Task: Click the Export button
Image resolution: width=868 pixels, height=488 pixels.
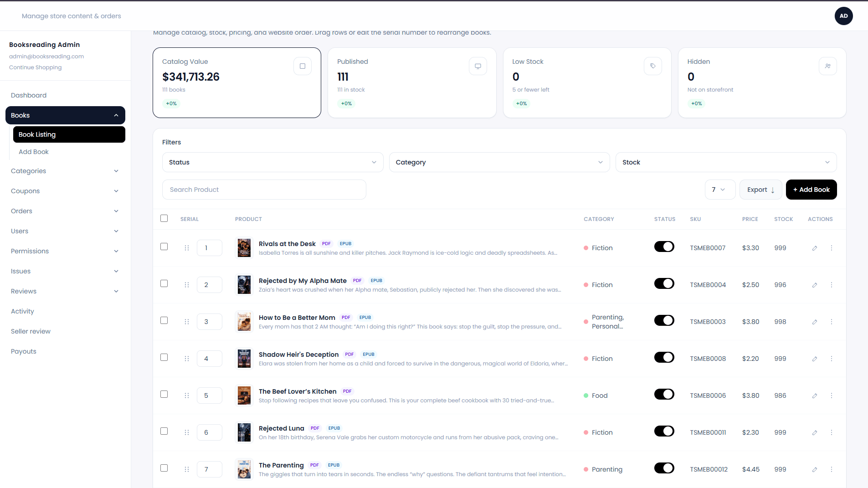Action: (760, 190)
